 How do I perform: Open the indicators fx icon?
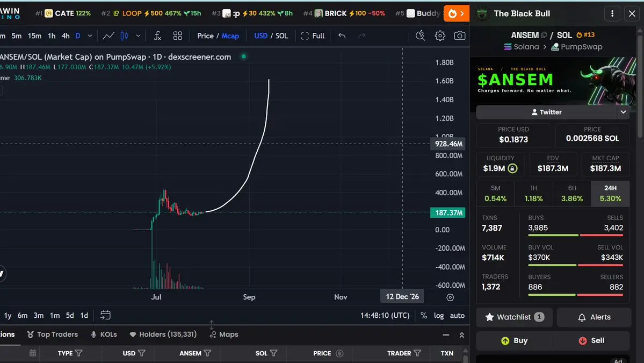(x=157, y=36)
